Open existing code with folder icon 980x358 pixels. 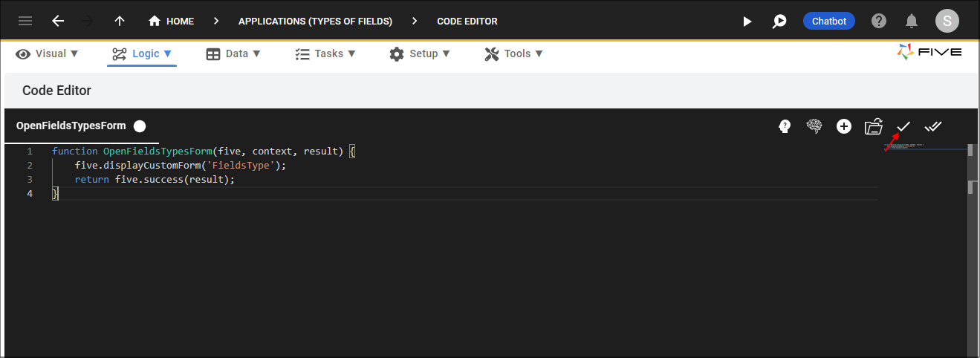click(x=873, y=126)
